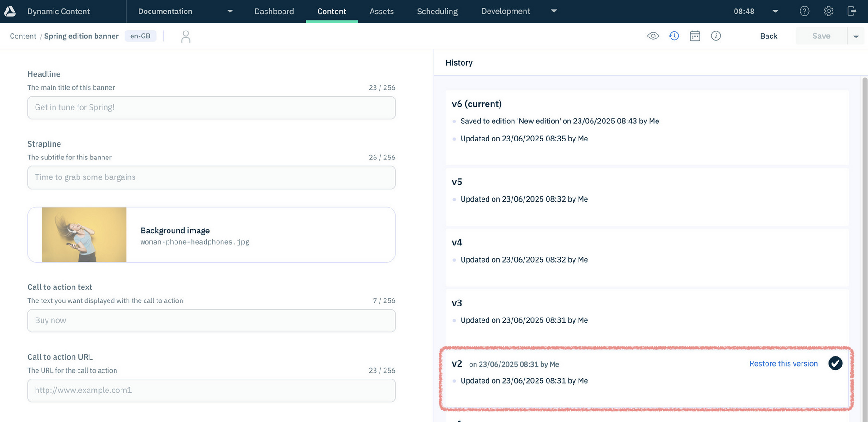Viewport: 868px width, 422px height.
Task: Click the Headline input field
Action: (211, 108)
